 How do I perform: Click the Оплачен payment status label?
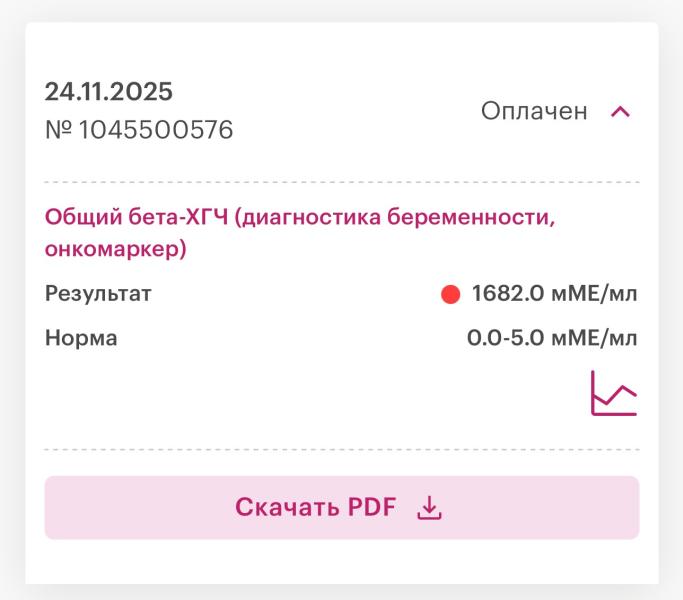click(534, 111)
